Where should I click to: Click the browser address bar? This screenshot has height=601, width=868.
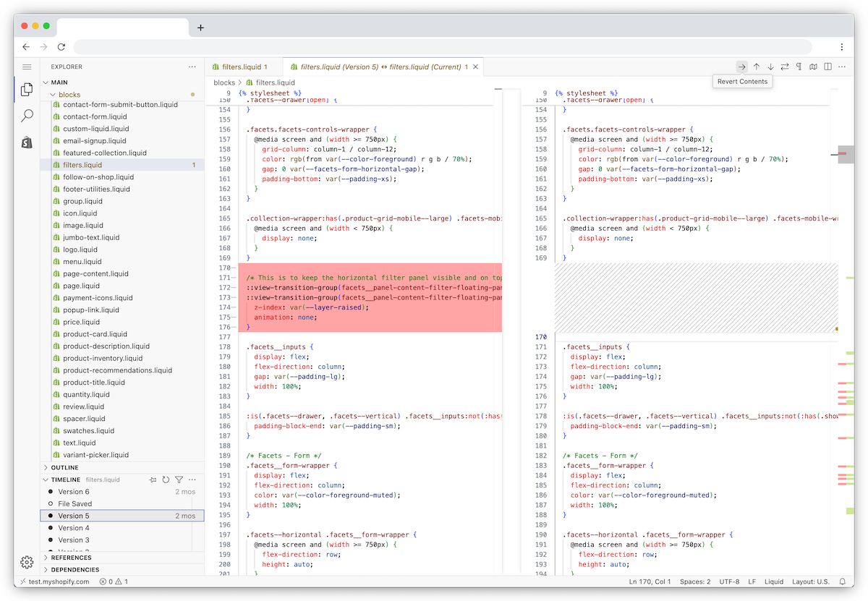[x=442, y=46]
